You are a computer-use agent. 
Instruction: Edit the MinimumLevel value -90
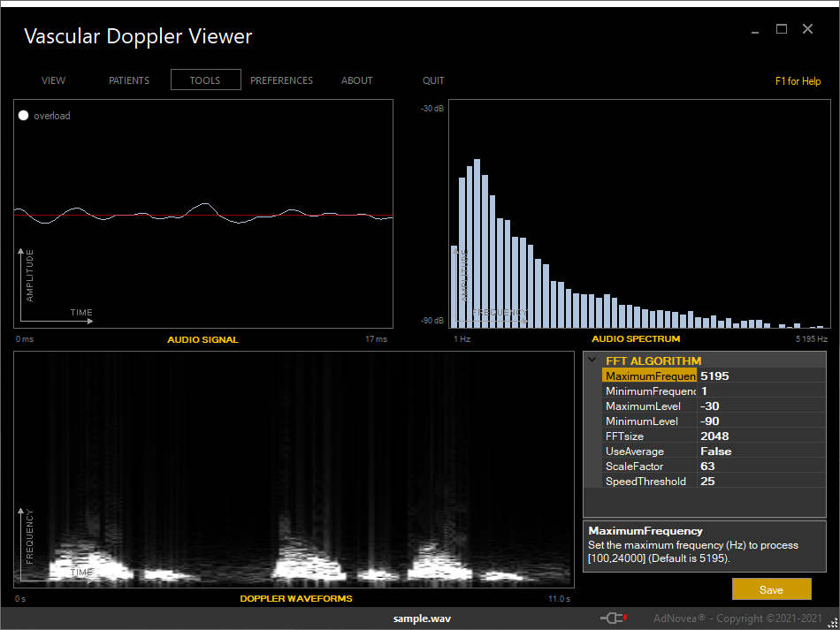pos(761,421)
